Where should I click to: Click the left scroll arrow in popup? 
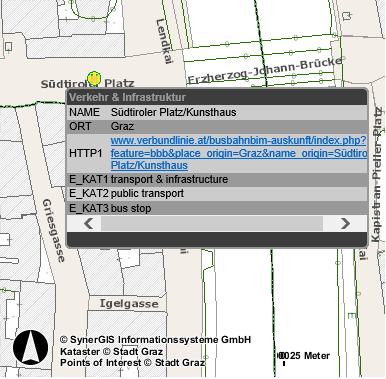pyautogui.click(x=89, y=223)
